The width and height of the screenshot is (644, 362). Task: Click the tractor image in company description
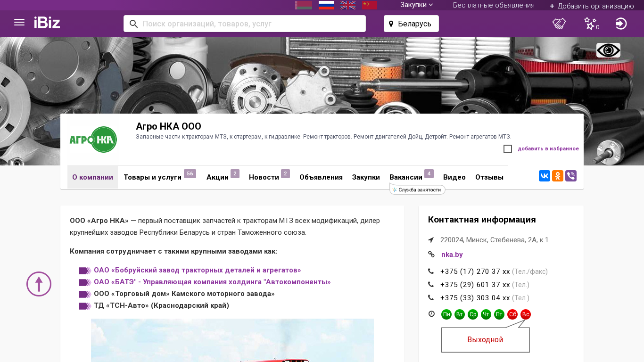pos(232,340)
